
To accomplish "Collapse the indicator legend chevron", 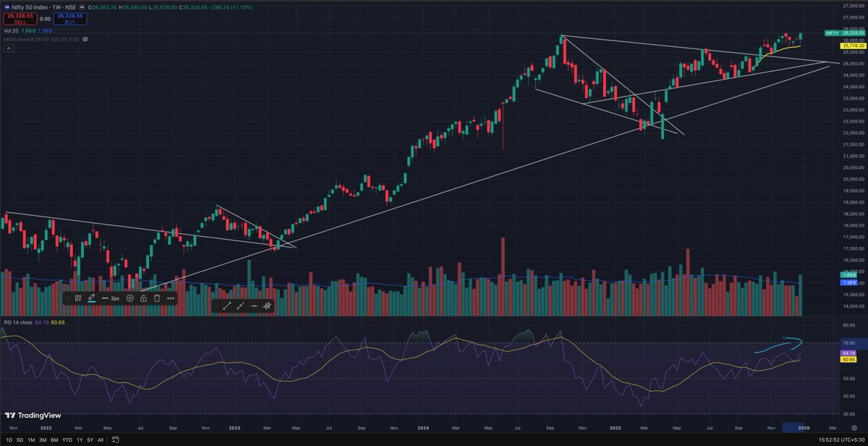I will [9, 49].
